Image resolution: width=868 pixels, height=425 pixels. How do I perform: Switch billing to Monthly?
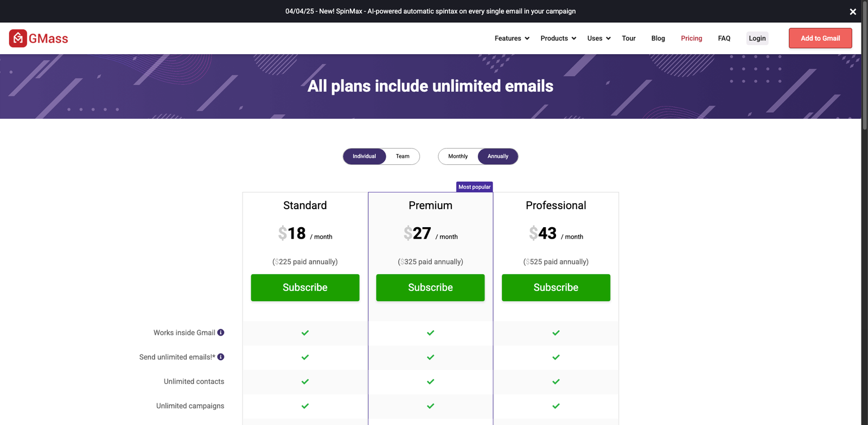(458, 156)
